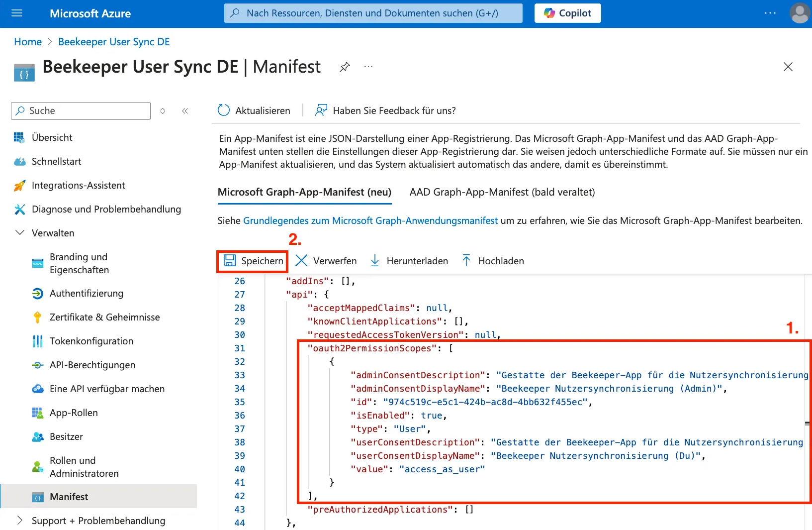Click the "preAuthorizedApplications" line in editor
The width and height of the screenshot is (812, 530).
[x=391, y=510]
